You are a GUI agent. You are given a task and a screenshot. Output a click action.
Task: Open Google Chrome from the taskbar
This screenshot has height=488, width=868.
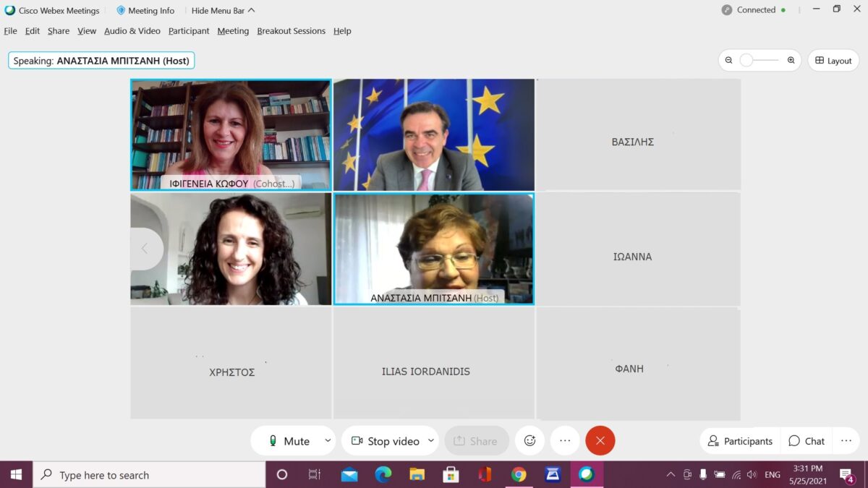(x=519, y=475)
